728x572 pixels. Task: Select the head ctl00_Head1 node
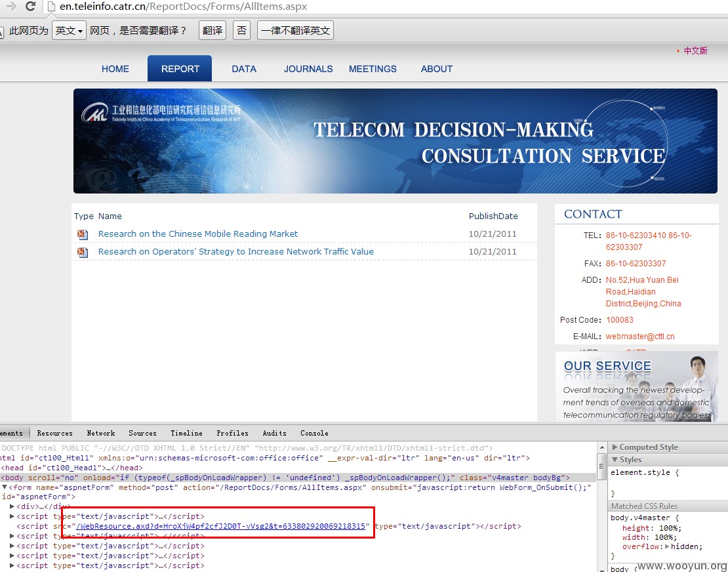point(72,468)
